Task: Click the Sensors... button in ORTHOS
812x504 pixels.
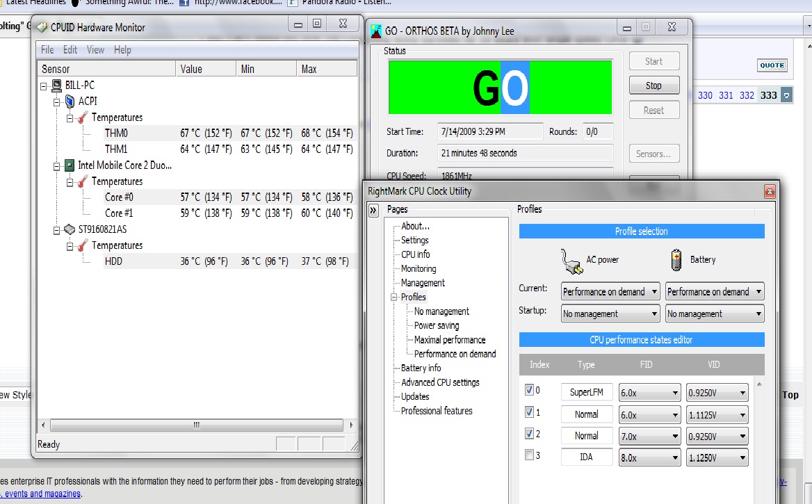Action: [654, 154]
